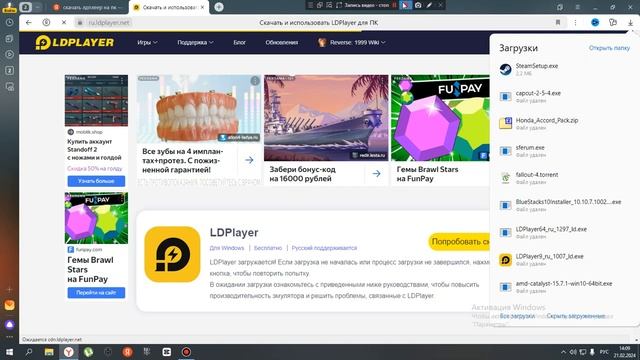The width and height of the screenshot is (640, 360).
Task: Open the Steam icon for SteamSetup.exe
Action: pyautogui.click(x=505, y=69)
